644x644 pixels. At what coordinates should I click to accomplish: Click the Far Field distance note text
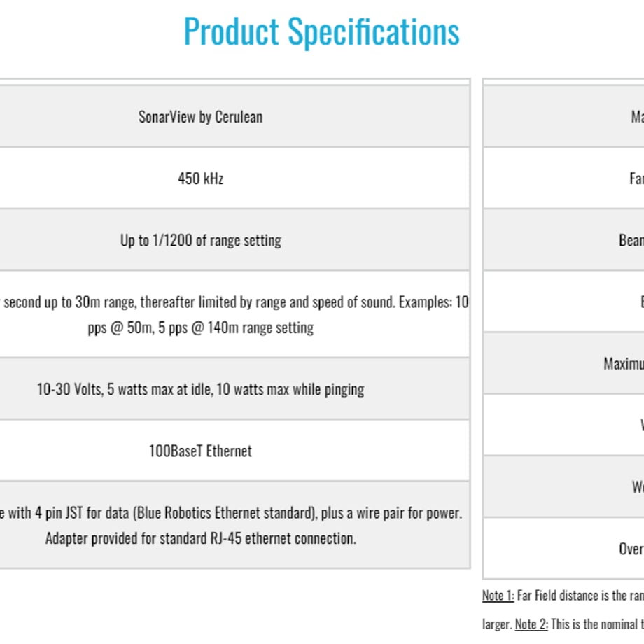point(580,595)
